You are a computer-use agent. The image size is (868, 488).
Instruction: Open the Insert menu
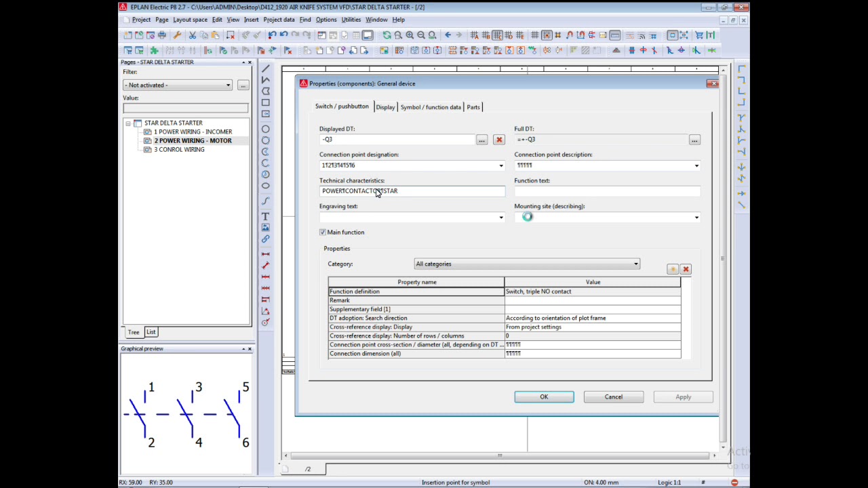tap(251, 20)
